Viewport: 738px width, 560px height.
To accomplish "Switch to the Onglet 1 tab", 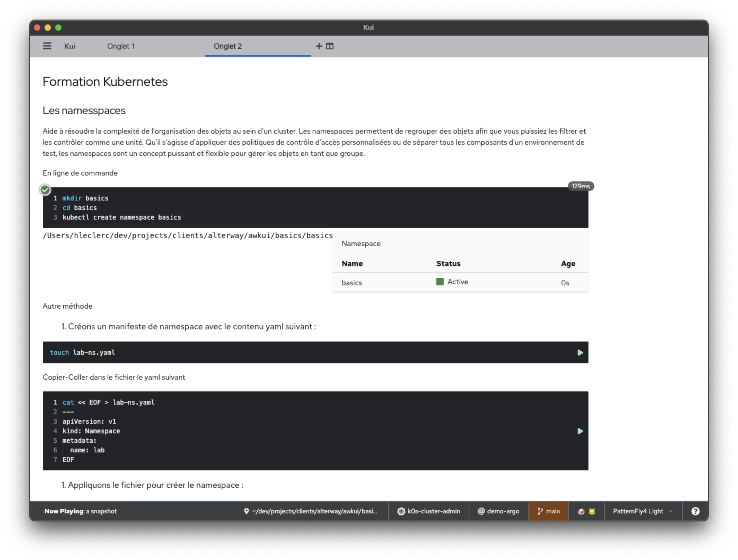I will point(121,46).
